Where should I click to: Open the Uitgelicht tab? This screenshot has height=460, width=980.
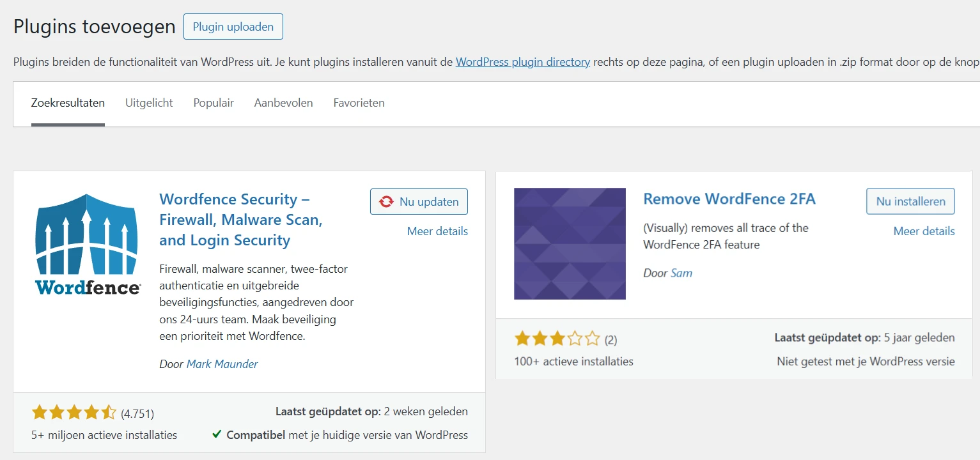tap(149, 103)
